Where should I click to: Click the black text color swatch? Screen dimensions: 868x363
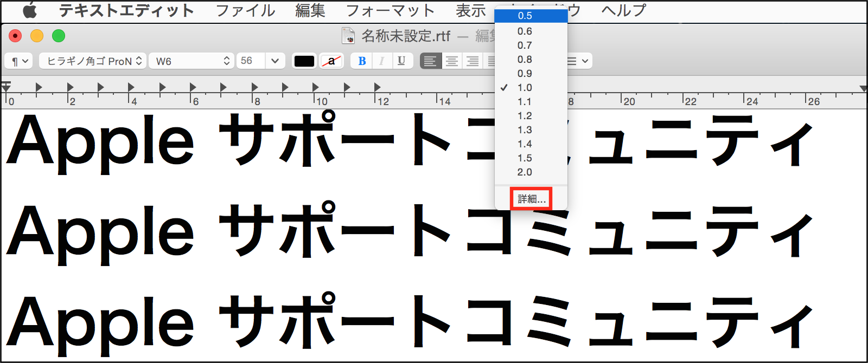coord(304,61)
